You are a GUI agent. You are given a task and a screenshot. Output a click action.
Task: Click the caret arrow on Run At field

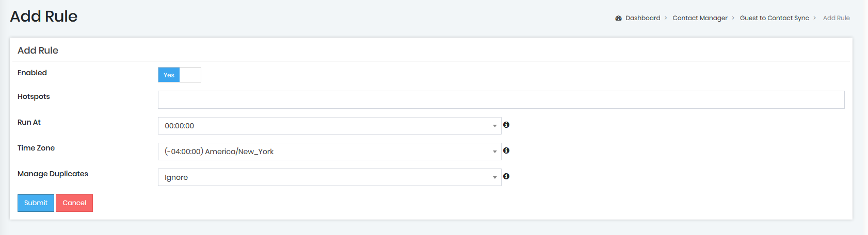(494, 126)
